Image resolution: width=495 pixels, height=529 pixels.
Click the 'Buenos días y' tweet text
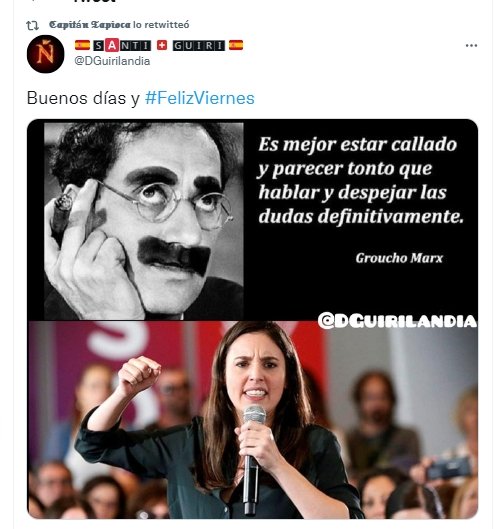(x=83, y=99)
